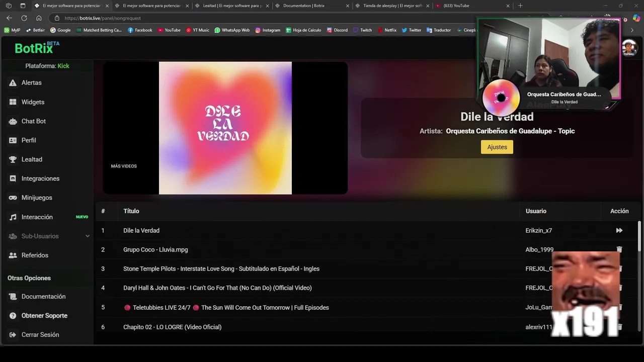Skip the current song Dile la Verdad
The width and height of the screenshot is (644, 362).
coord(619,230)
